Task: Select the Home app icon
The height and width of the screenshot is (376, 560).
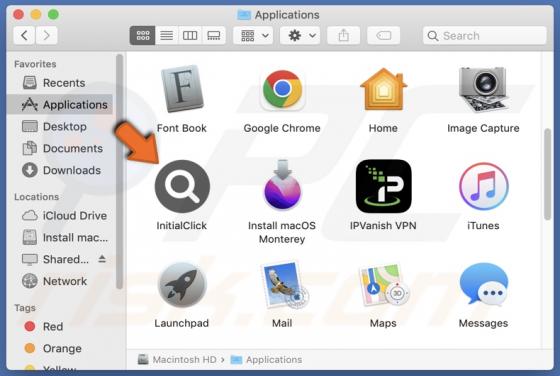Action: pos(383,89)
